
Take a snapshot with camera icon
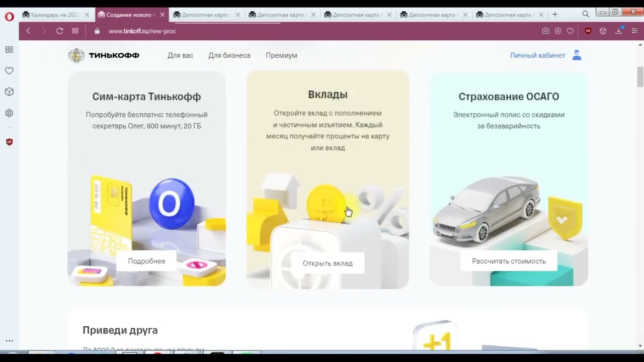[x=545, y=31]
